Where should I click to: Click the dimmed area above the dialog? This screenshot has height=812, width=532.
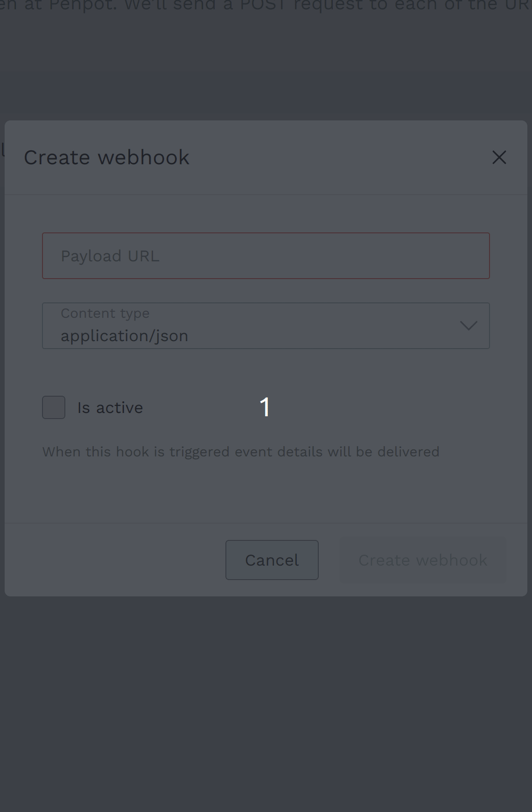point(266,70)
